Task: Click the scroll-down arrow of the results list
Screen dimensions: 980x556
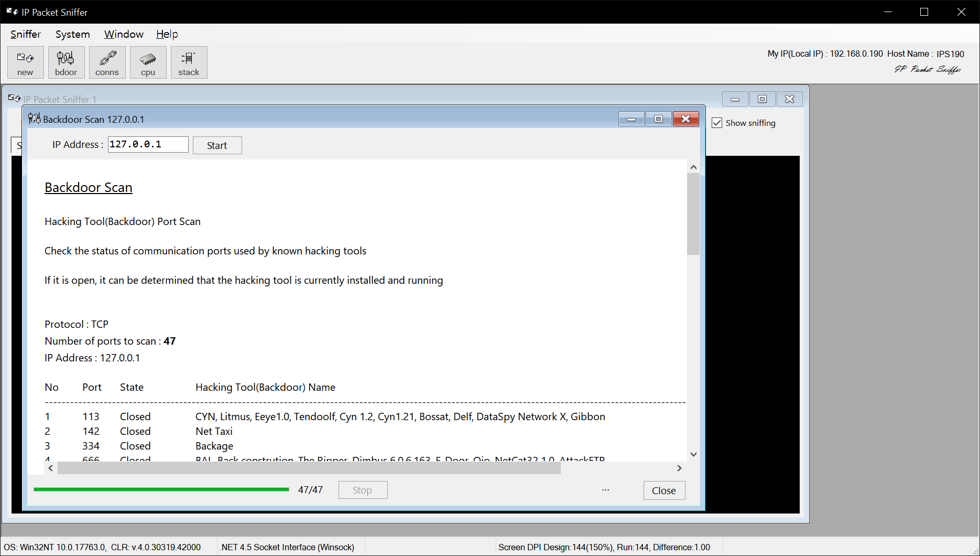Action: tap(693, 454)
